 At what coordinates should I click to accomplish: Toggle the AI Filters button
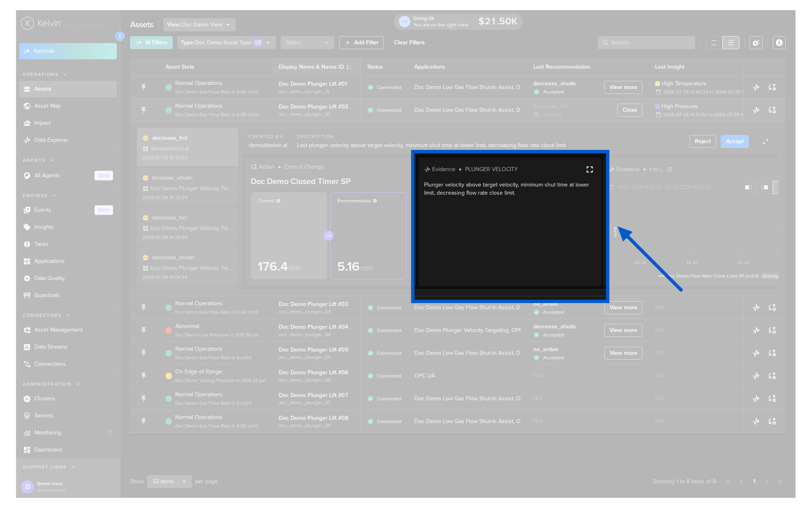pyautogui.click(x=151, y=43)
